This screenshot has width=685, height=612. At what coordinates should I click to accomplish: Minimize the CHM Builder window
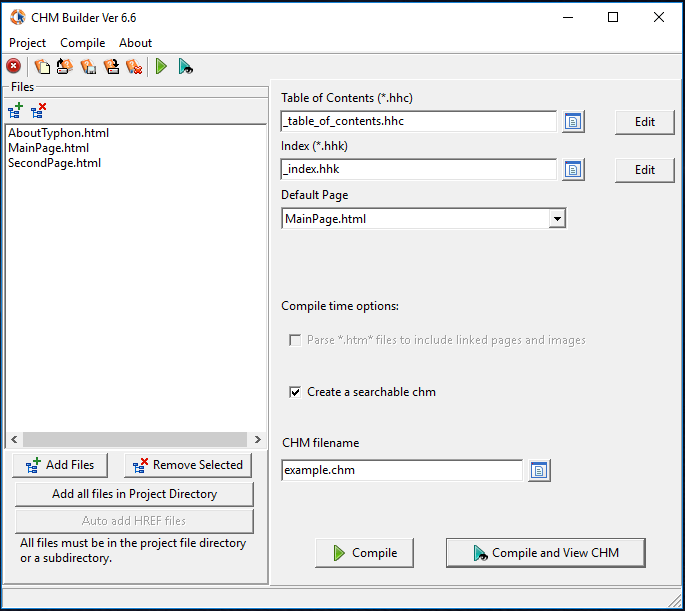coord(568,17)
